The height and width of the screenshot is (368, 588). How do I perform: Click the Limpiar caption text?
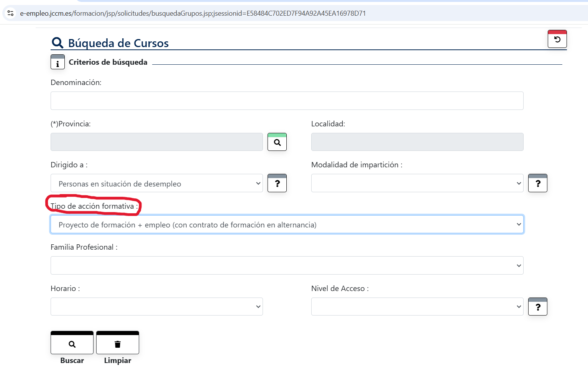coord(118,360)
